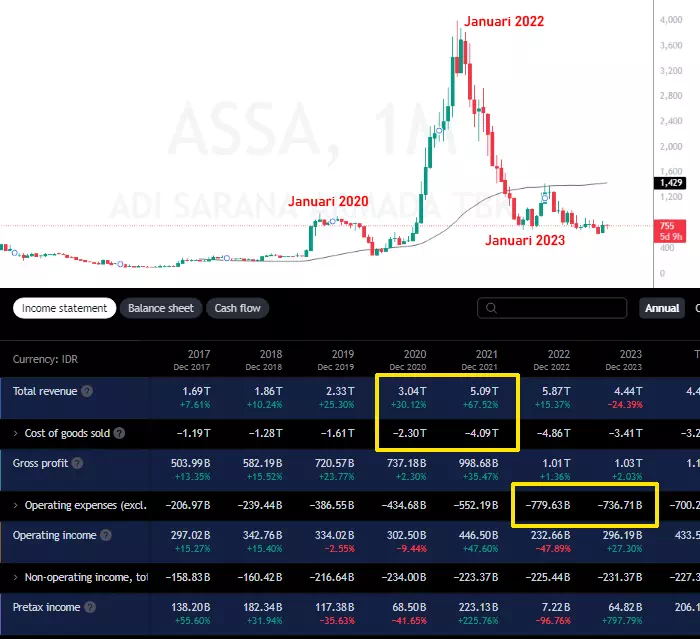Click the 5.09 T total revenue value
Screen dimensions: 700x639
[x=484, y=392]
